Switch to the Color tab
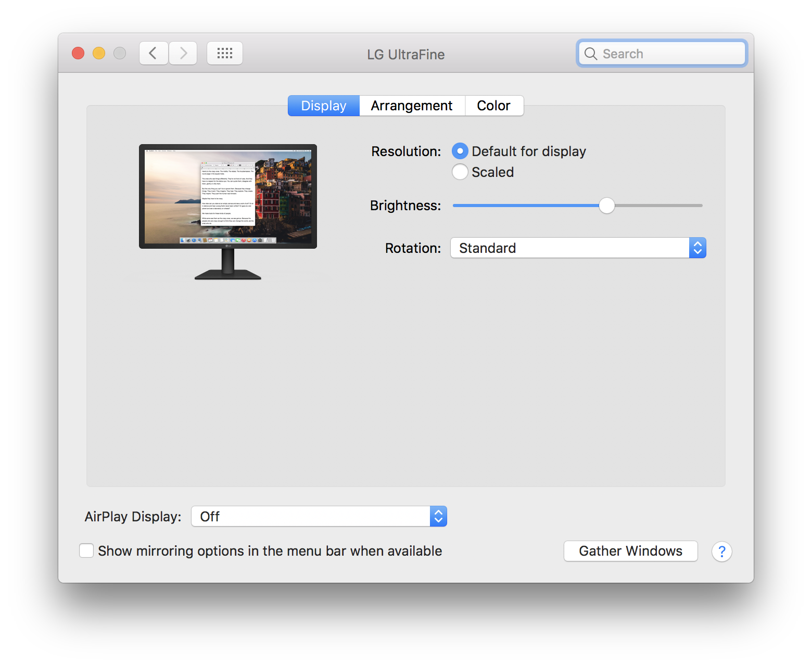Viewport: 812px width, 666px height. pos(494,106)
